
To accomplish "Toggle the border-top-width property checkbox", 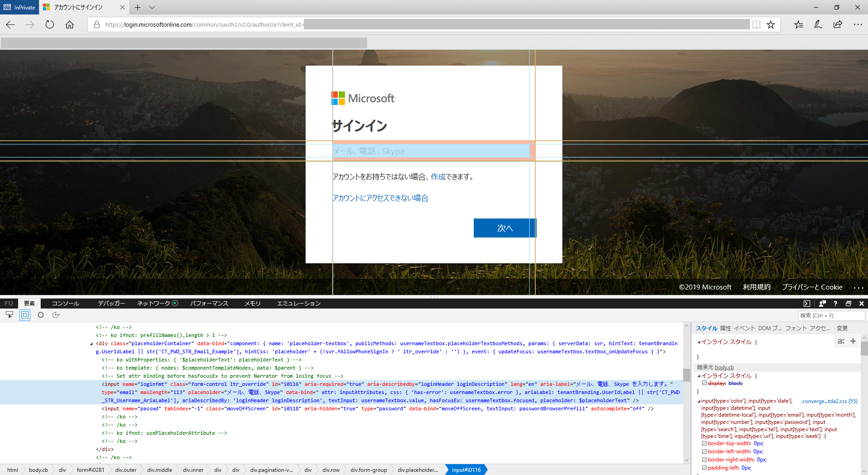I will [x=704, y=443].
